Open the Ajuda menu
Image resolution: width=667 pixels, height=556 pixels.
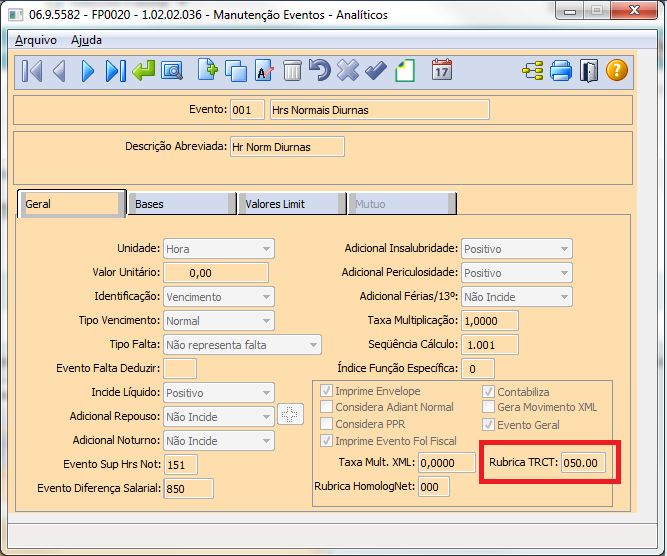tap(86, 40)
